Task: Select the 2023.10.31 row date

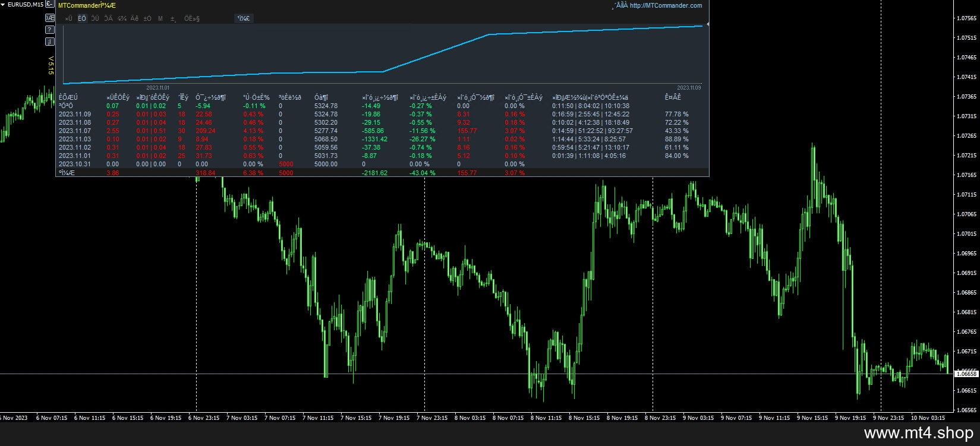Action: coord(75,164)
